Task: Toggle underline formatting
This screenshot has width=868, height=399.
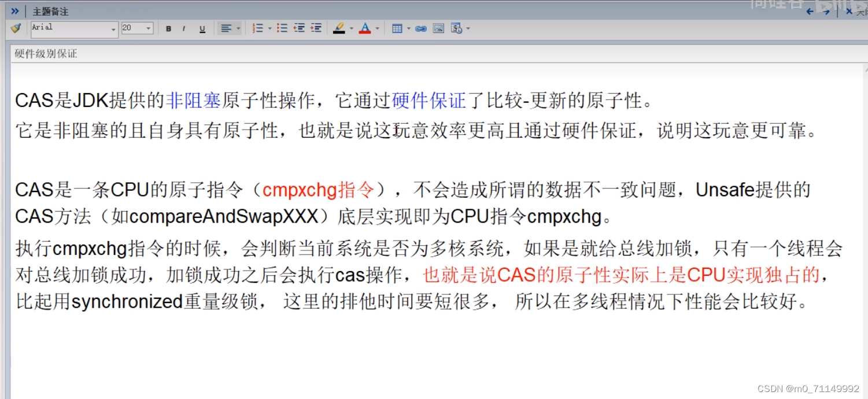Action: 202,28
